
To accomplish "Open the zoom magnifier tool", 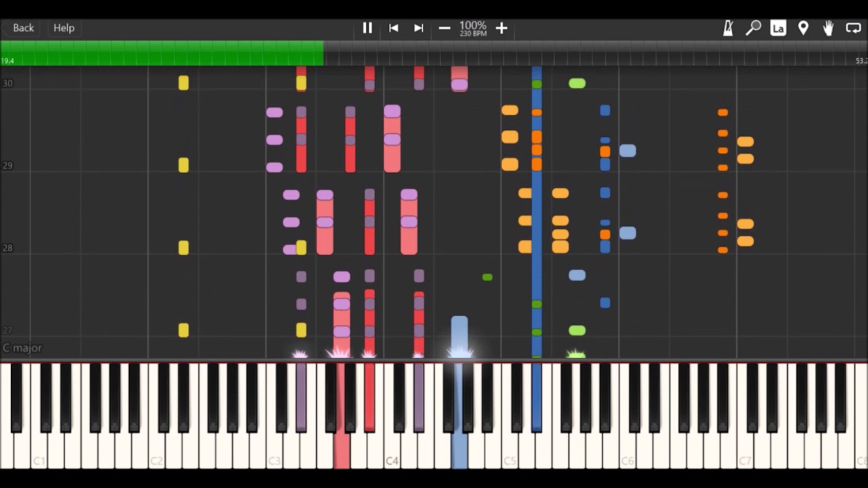I will (x=753, y=28).
